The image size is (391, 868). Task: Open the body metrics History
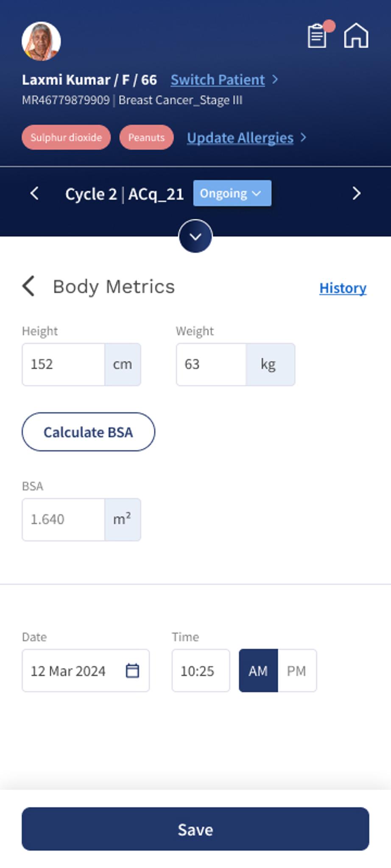coord(342,288)
